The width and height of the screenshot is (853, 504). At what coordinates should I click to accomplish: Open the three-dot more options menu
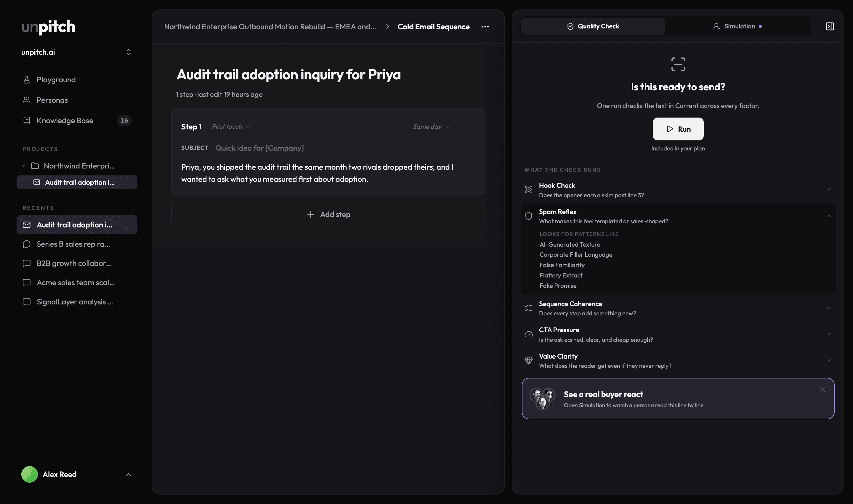(x=485, y=26)
